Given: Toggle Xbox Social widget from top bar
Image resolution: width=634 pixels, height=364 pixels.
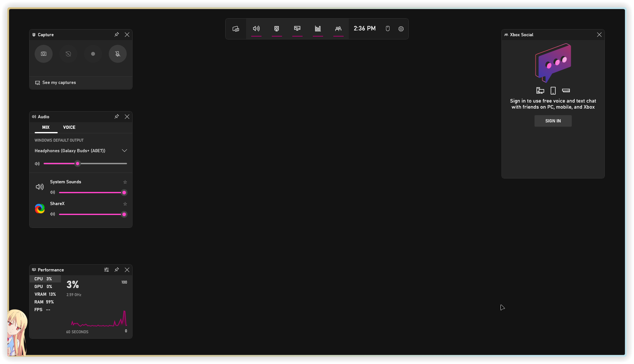Looking at the screenshot, I should [x=338, y=29].
